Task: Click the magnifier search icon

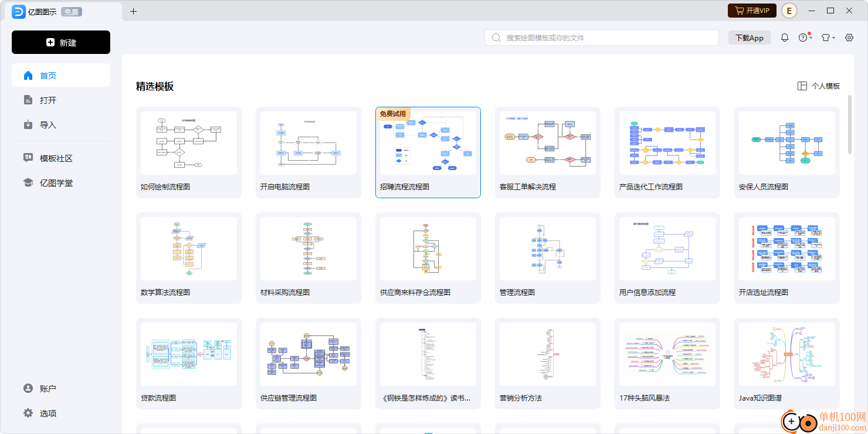Action: point(496,38)
